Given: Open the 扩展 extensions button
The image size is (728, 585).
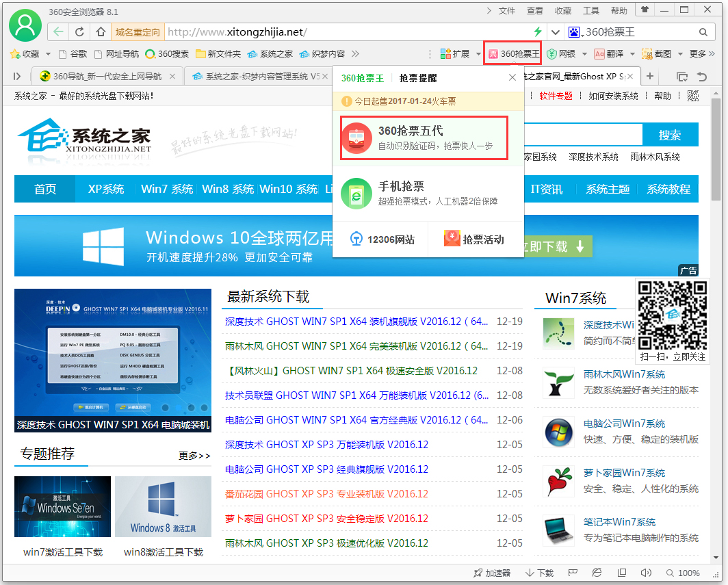Looking at the screenshot, I should [x=454, y=54].
